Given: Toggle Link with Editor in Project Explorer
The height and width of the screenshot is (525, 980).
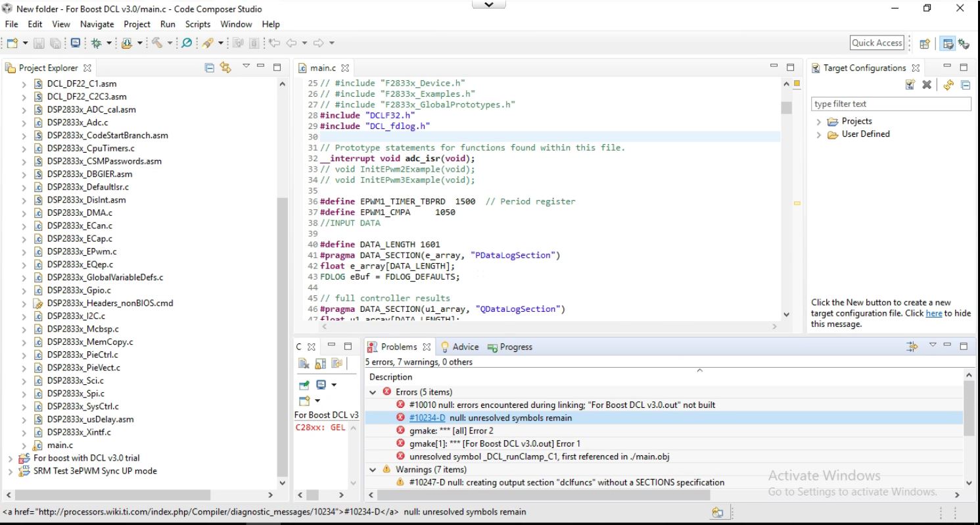Looking at the screenshot, I should tap(226, 68).
